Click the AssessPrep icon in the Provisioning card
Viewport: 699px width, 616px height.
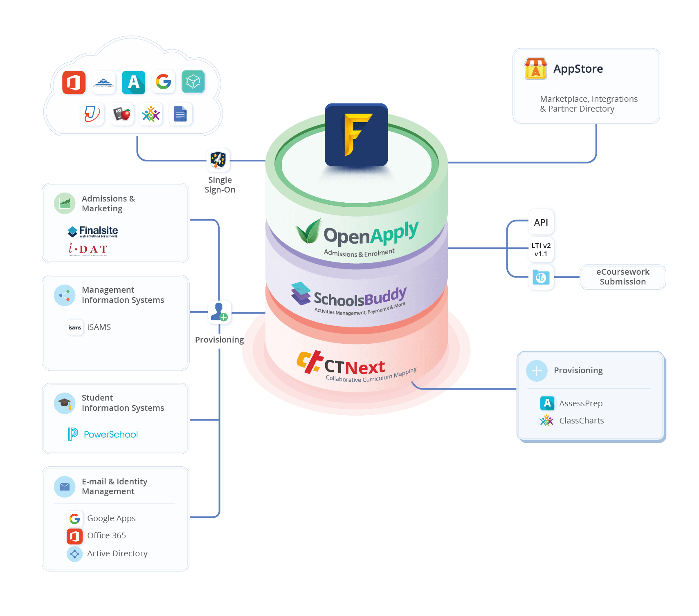(547, 403)
